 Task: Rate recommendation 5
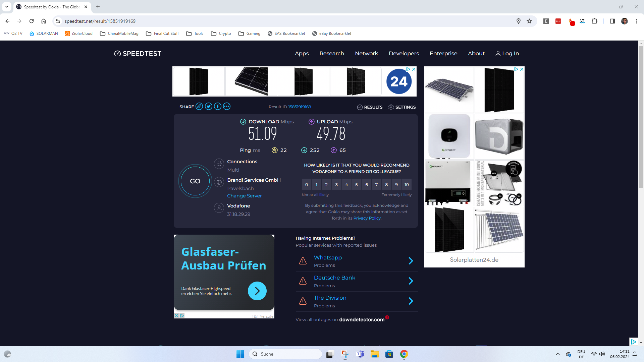(x=357, y=185)
